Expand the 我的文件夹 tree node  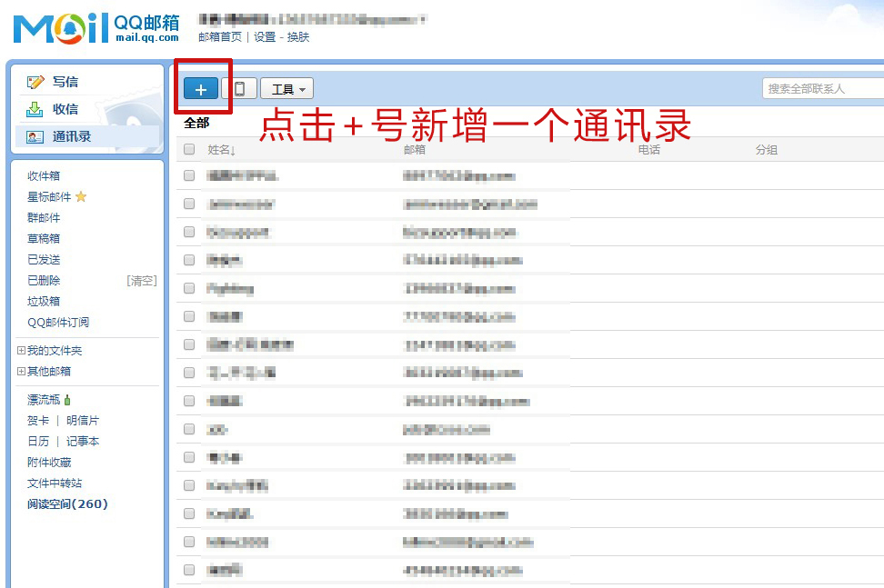point(21,351)
